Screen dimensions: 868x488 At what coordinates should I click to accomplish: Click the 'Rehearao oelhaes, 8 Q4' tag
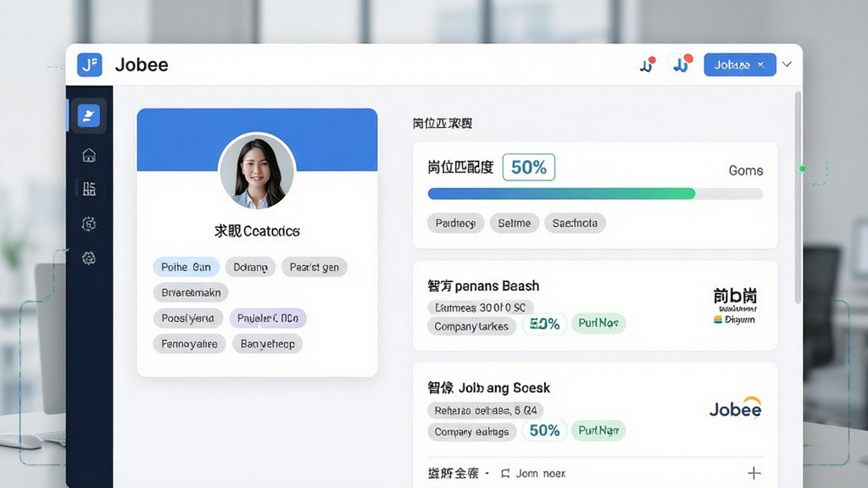[x=486, y=411]
